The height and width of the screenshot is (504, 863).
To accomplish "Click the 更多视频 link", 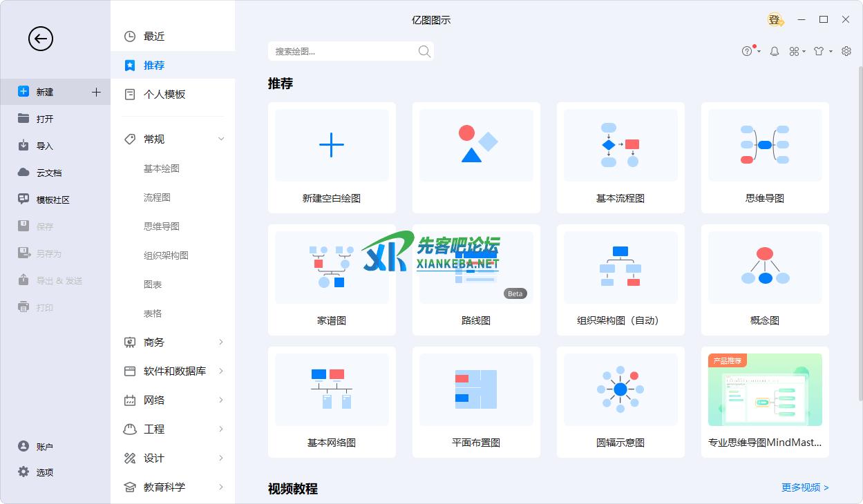I will (x=805, y=487).
